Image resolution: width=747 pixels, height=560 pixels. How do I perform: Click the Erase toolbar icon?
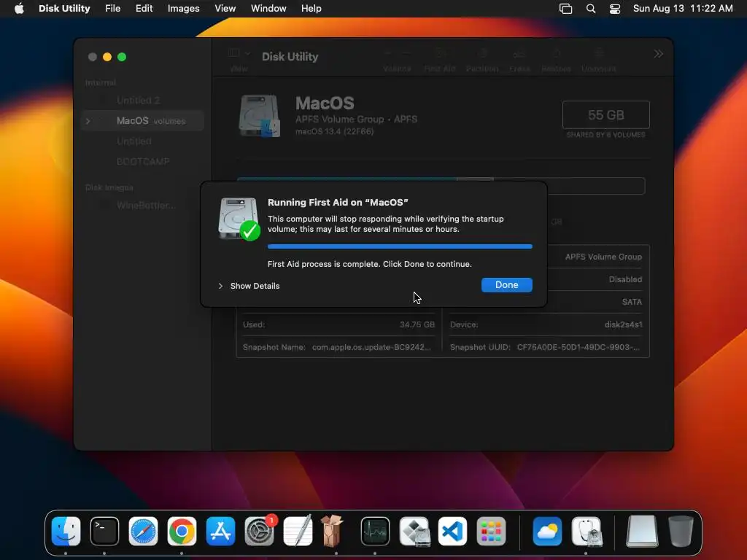coord(519,53)
